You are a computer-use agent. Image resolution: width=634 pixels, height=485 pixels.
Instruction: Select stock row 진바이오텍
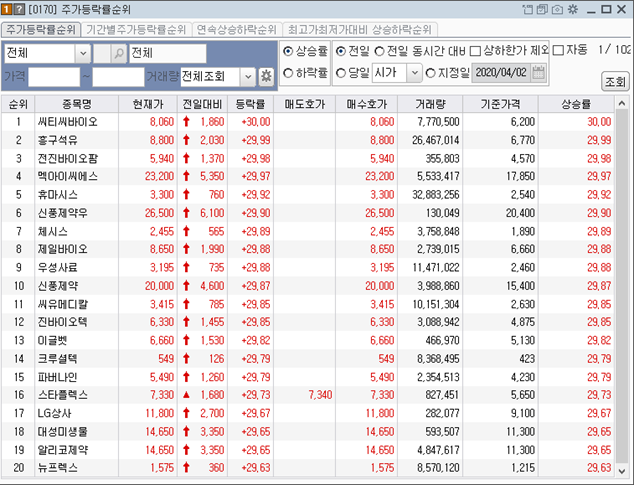pyautogui.click(x=308, y=322)
